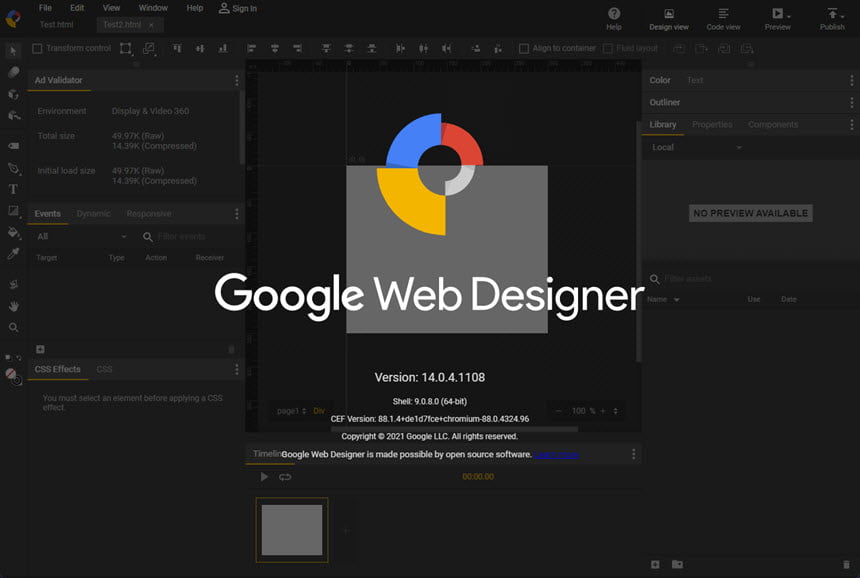Select the 3D object rotate tool
Viewport: 860px width, 578px height.
[13, 94]
